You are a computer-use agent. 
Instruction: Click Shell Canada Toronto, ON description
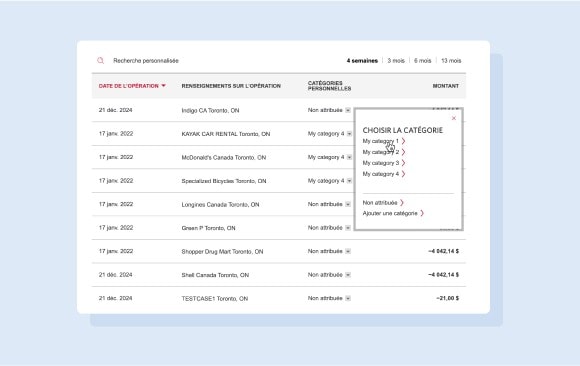click(x=215, y=275)
